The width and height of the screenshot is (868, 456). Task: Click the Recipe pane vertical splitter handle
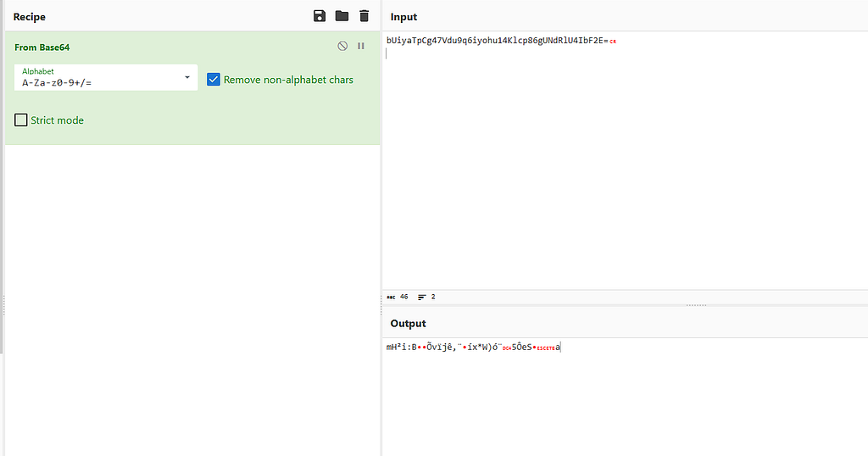pyautogui.click(x=381, y=305)
